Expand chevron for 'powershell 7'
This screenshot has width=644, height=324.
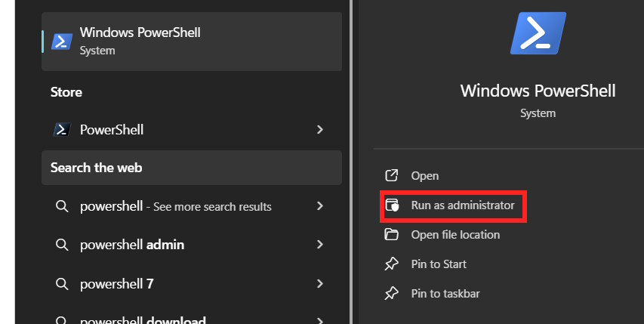point(320,284)
